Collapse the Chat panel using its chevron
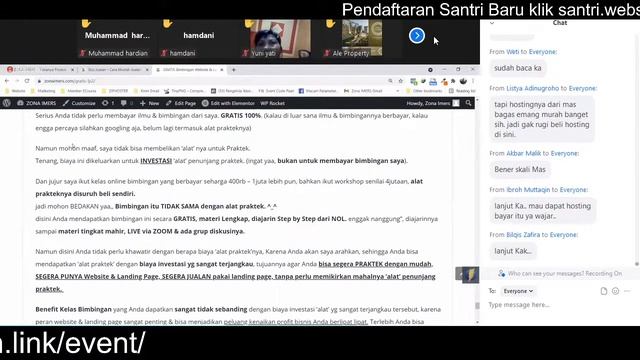The width and height of the screenshot is (640, 360). click(x=492, y=23)
